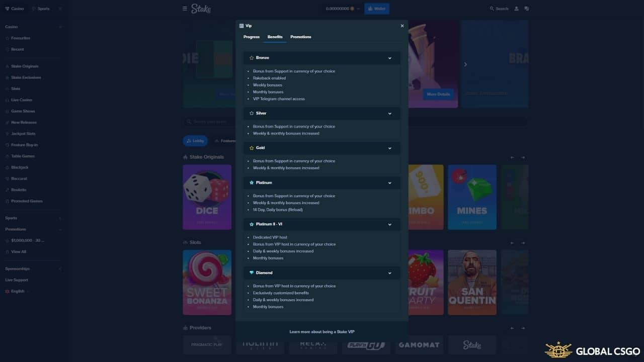Click Learn more about being a Stake VIP
The height and width of the screenshot is (362, 644).
322,332
